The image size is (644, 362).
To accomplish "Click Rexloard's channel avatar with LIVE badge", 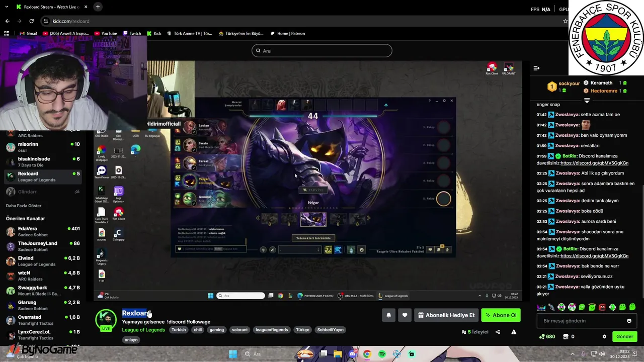I will click(x=106, y=320).
